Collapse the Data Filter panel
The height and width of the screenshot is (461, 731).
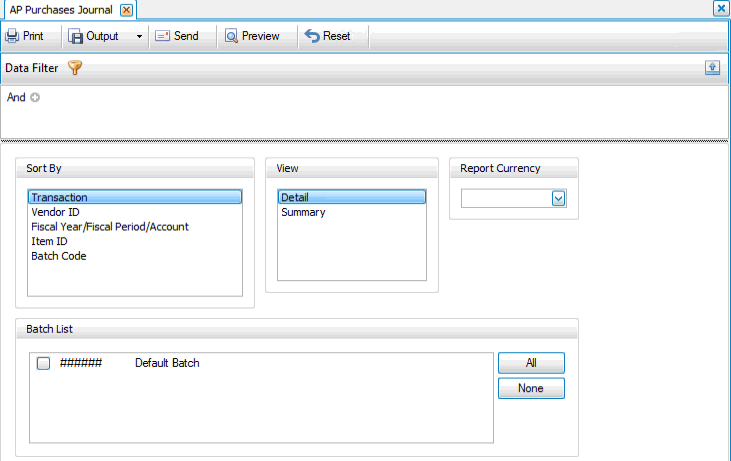click(x=712, y=67)
